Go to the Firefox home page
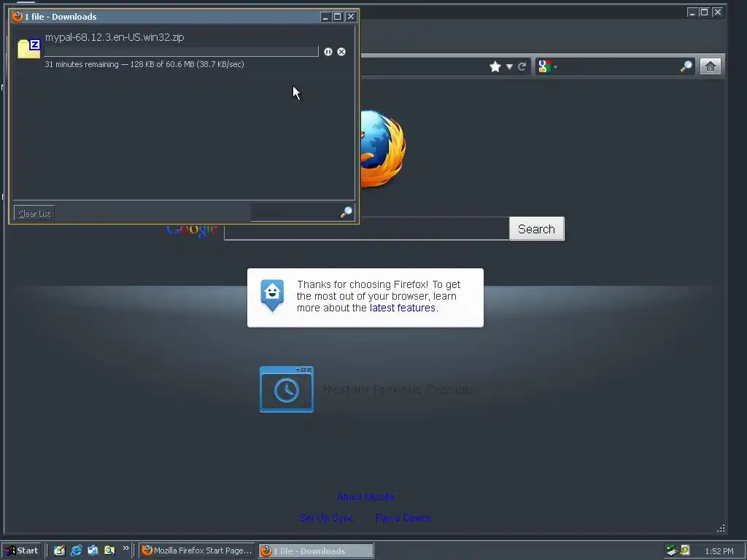Screen dimensions: 747x560 (711, 66)
